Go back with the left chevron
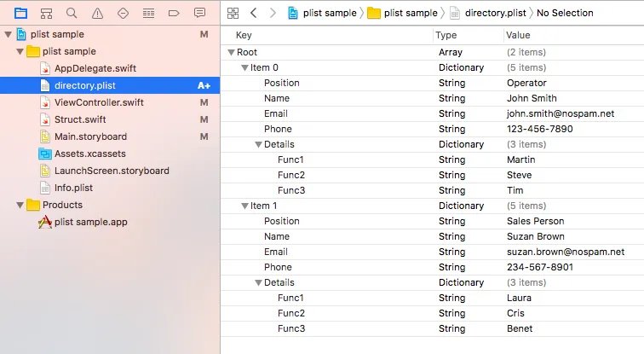 coord(253,13)
